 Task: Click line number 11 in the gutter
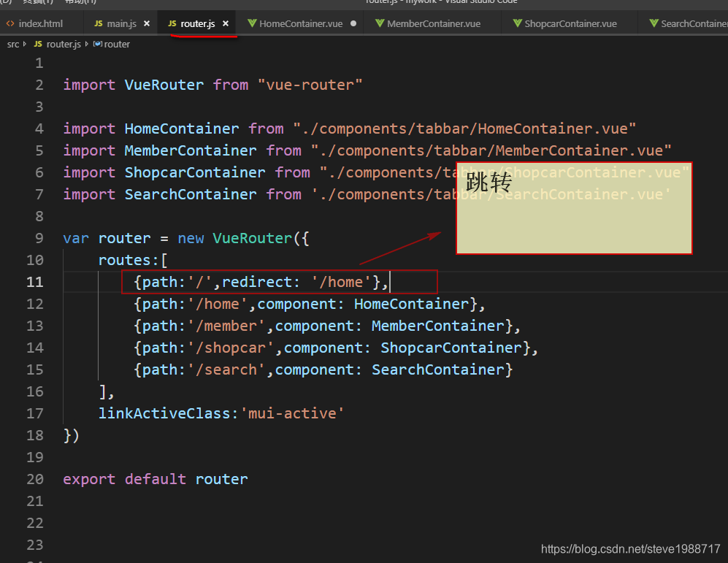(35, 282)
